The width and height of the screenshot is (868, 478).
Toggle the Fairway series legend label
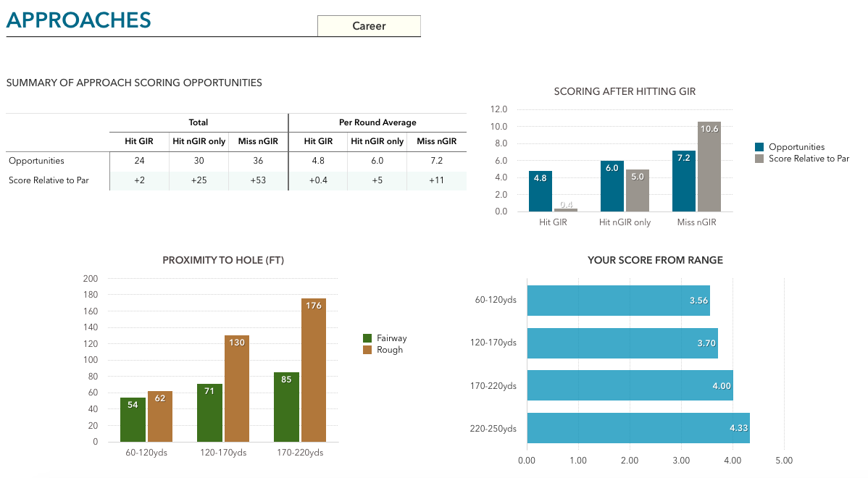tap(391, 338)
